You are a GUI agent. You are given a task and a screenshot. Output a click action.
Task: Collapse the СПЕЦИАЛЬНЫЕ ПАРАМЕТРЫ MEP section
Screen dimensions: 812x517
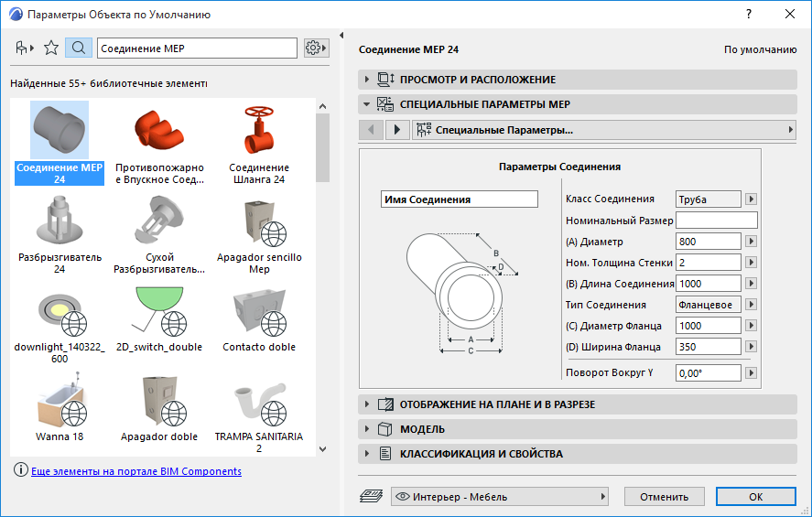[x=578, y=104]
